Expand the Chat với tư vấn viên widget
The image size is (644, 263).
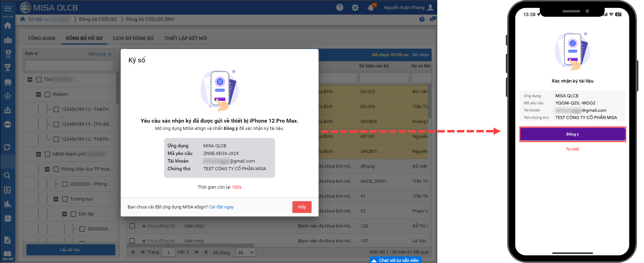[x=396, y=260]
